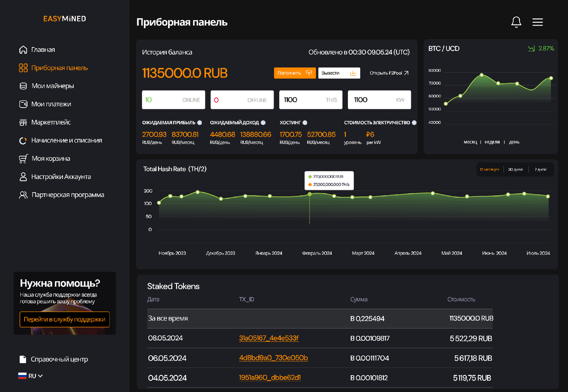Click info icon next to Хостинг
Screen dimensions: 568x392
[305, 123]
